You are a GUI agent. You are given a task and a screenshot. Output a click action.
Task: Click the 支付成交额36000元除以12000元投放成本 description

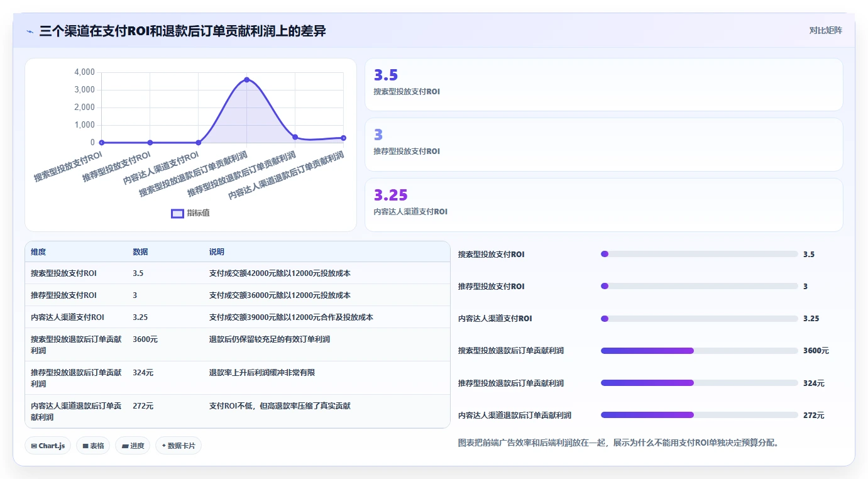(x=280, y=295)
